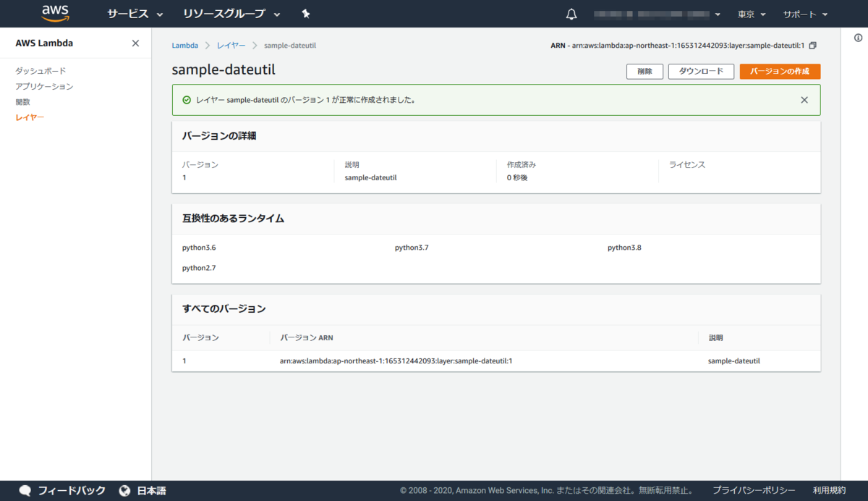The width and height of the screenshot is (868, 501).
Task: Click the python3.8 runtime text
Action: 624,248
